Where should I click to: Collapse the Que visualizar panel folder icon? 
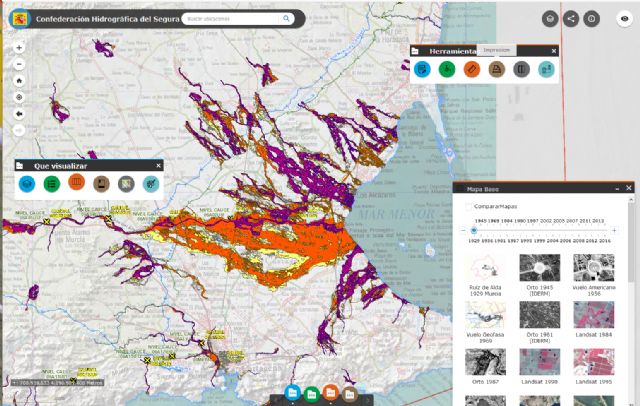(22, 166)
